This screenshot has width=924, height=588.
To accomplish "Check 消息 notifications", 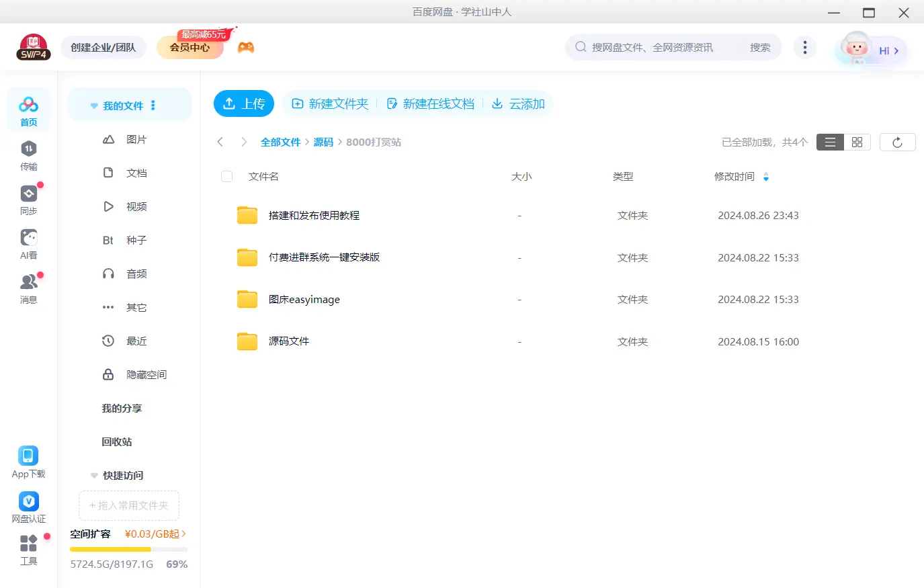I will point(29,288).
